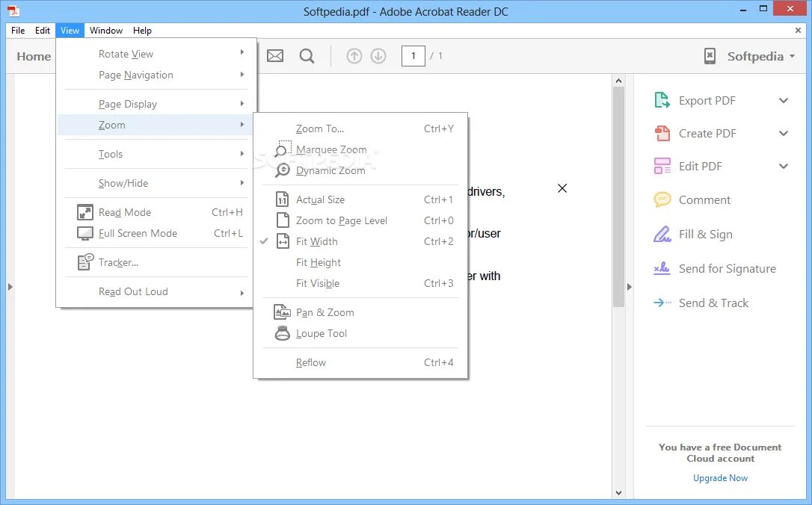Click the scrollbar down arrow
Image resolution: width=812 pixels, height=505 pixels.
(x=618, y=493)
